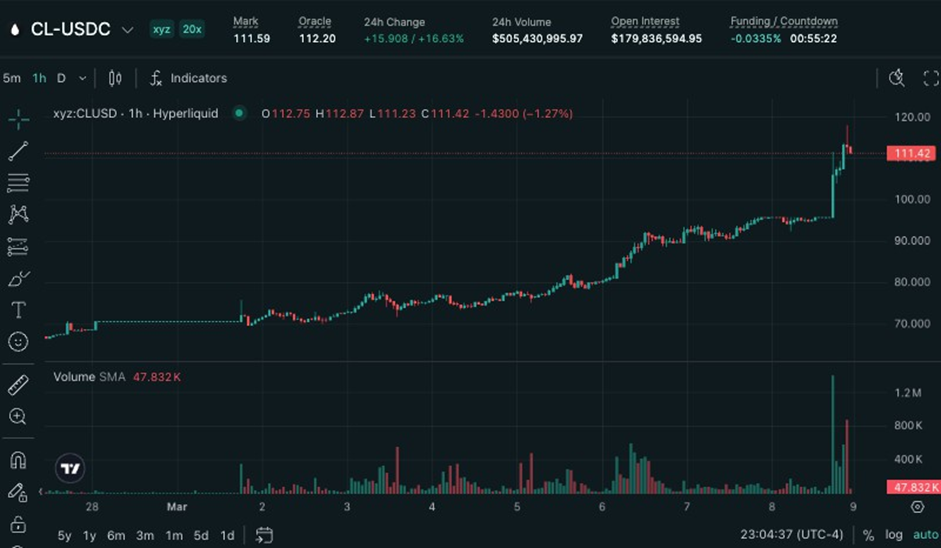Image resolution: width=941 pixels, height=548 pixels.
Task: Open the Indicators panel
Action: pos(188,78)
